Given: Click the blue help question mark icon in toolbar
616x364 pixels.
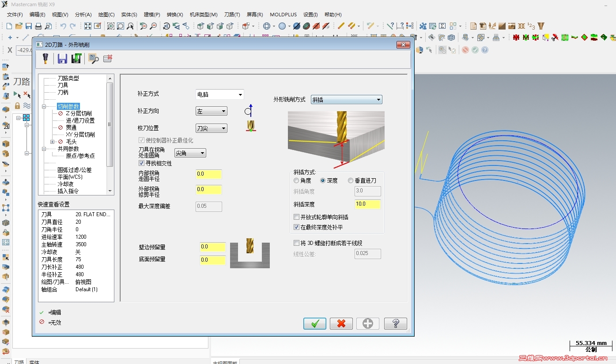Looking at the screenshot, I should coord(485,50).
